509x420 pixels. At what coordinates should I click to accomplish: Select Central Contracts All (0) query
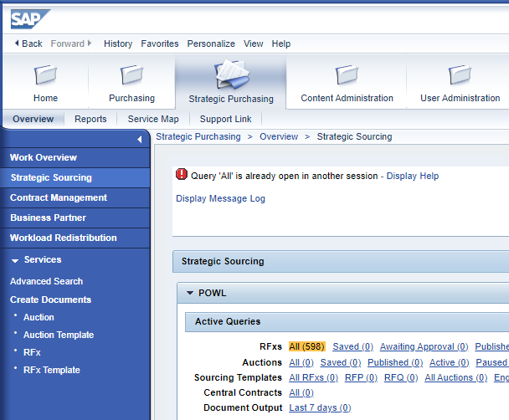coord(301,392)
